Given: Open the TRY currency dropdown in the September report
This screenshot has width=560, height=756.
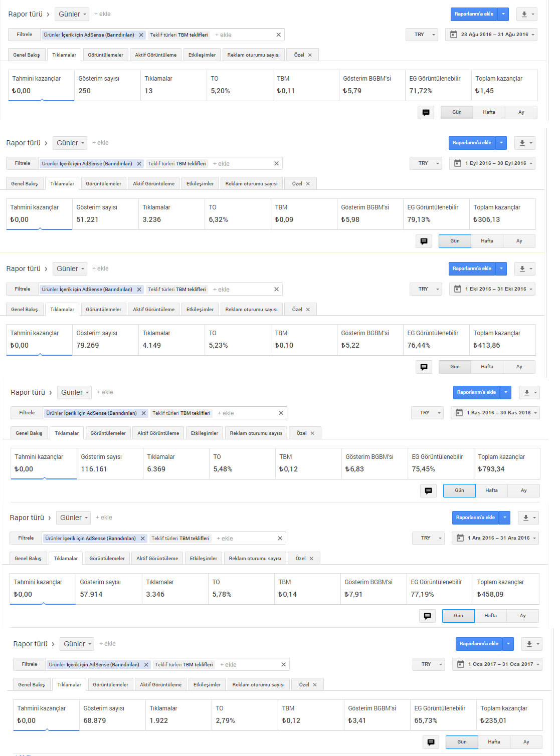Looking at the screenshot, I should tap(426, 163).
